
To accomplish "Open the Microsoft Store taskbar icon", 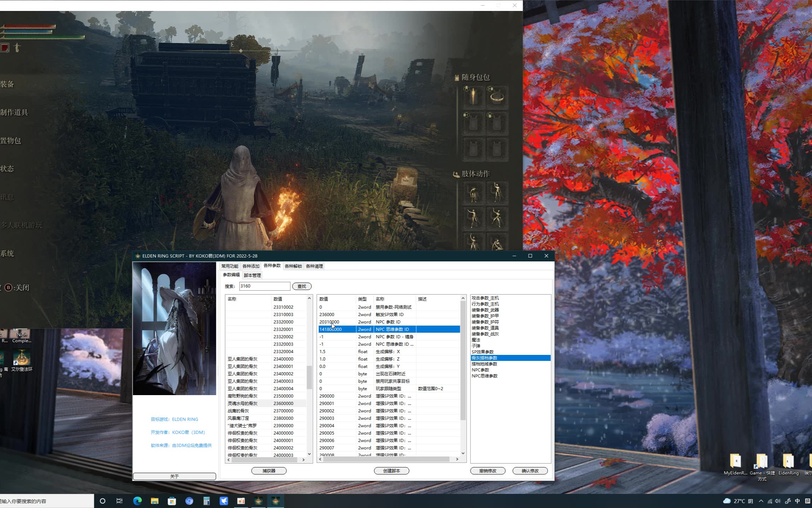I will 172,501.
